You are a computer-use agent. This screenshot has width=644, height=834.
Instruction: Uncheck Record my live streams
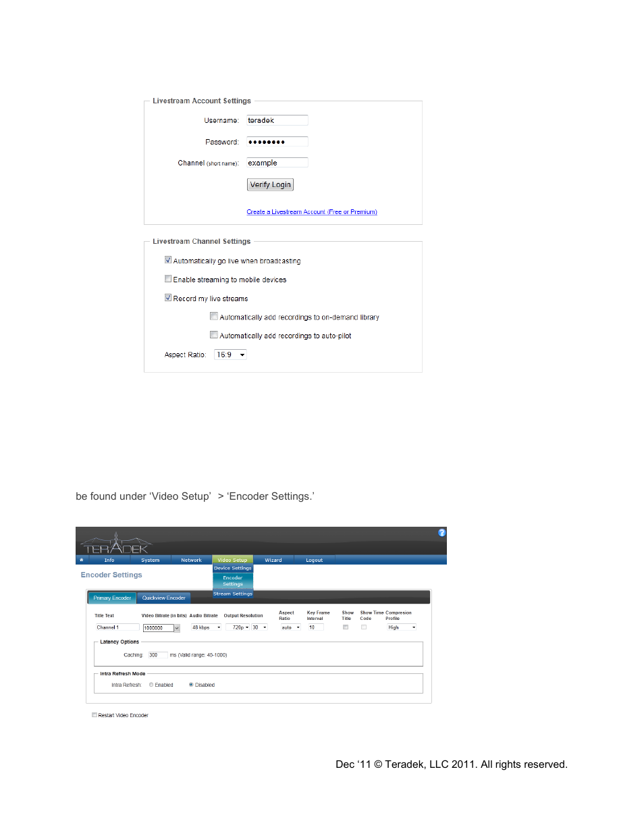[168, 298]
